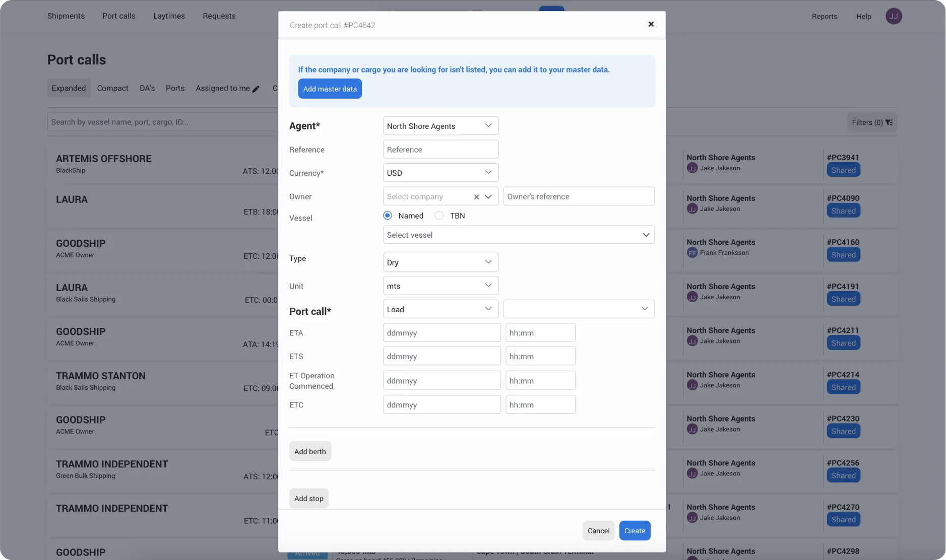The image size is (946, 560).
Task: Click ARTEMIS OFFSHORE vessel name
Action: click(104, 159)
